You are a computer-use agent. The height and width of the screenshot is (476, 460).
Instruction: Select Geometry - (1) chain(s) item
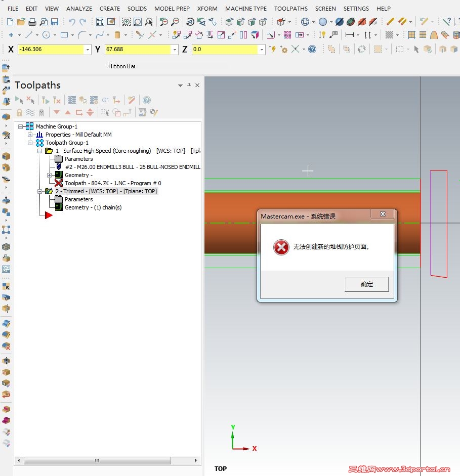(93, 207)
